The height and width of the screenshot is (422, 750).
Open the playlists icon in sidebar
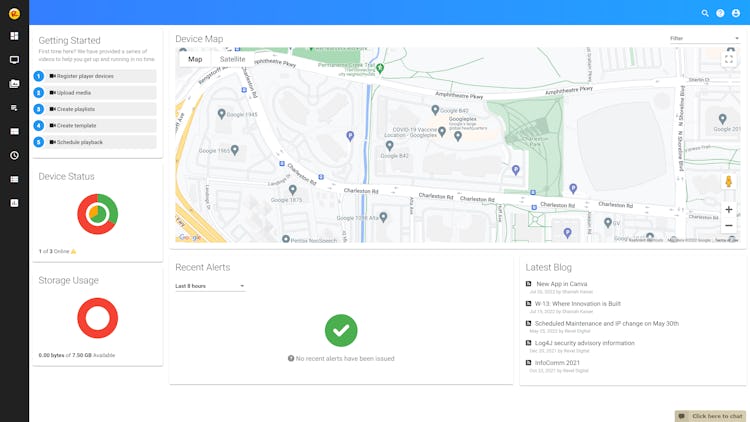click(14, 108)
